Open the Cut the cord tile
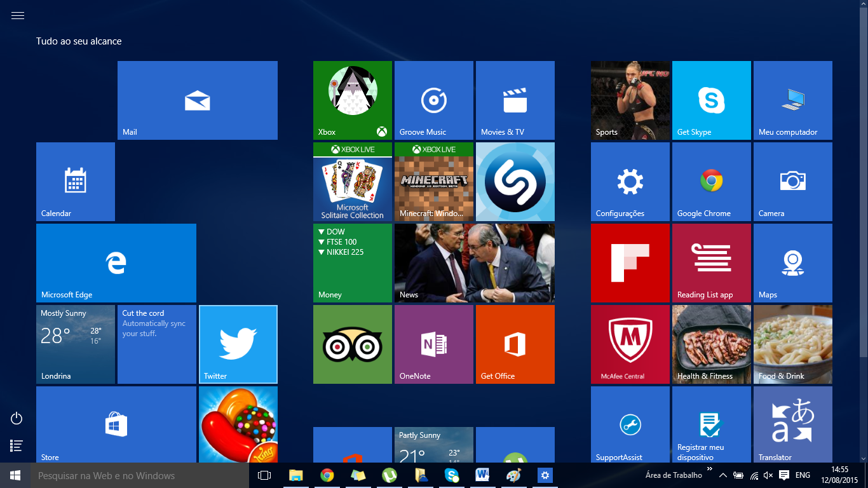The width and height of the screenshot is (868, 488). [157, 344]
